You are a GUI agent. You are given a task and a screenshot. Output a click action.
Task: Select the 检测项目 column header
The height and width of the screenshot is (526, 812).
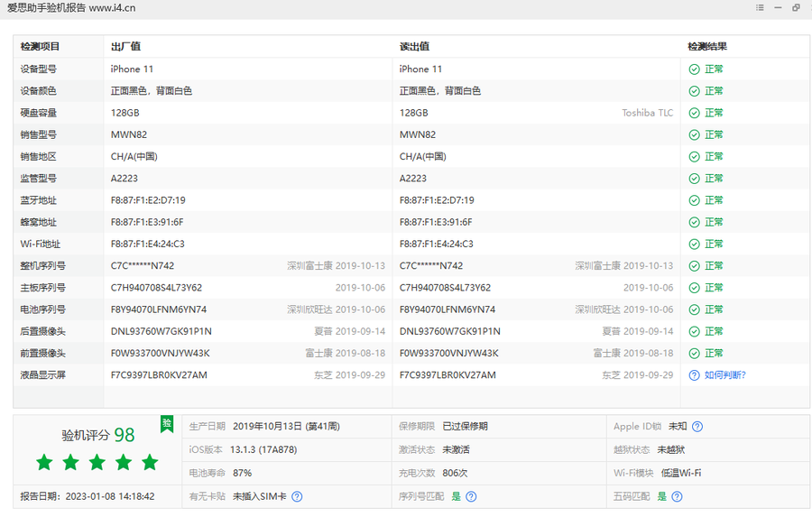pyautogui.click(x=40, y=47)
